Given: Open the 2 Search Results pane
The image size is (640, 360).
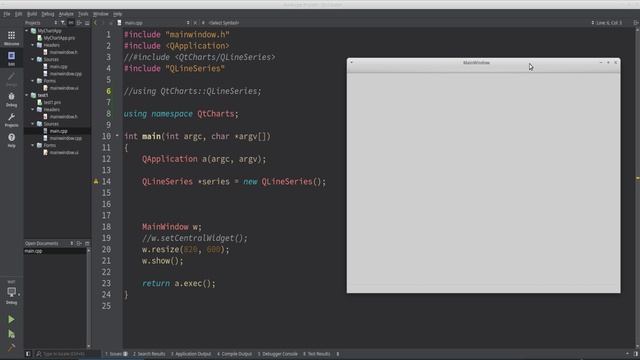Looking at the screenshot, I should [149, 354].
